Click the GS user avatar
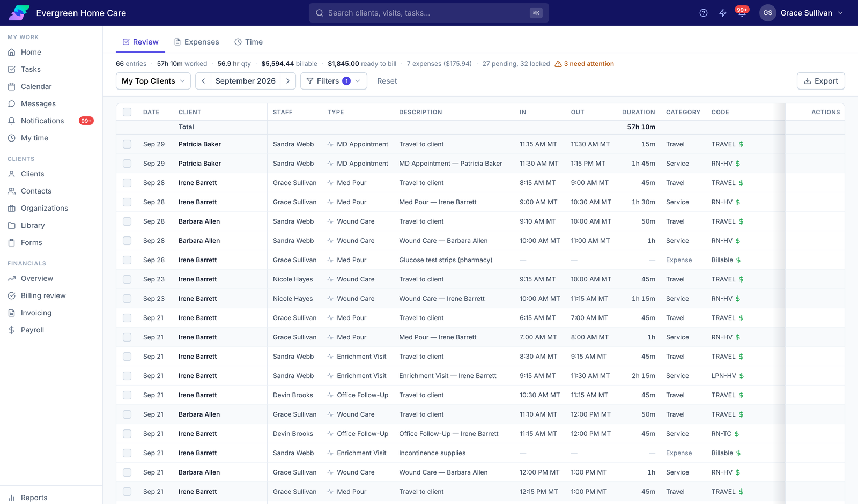This screenshot has width=858, height=504. (x=768, y=13)
